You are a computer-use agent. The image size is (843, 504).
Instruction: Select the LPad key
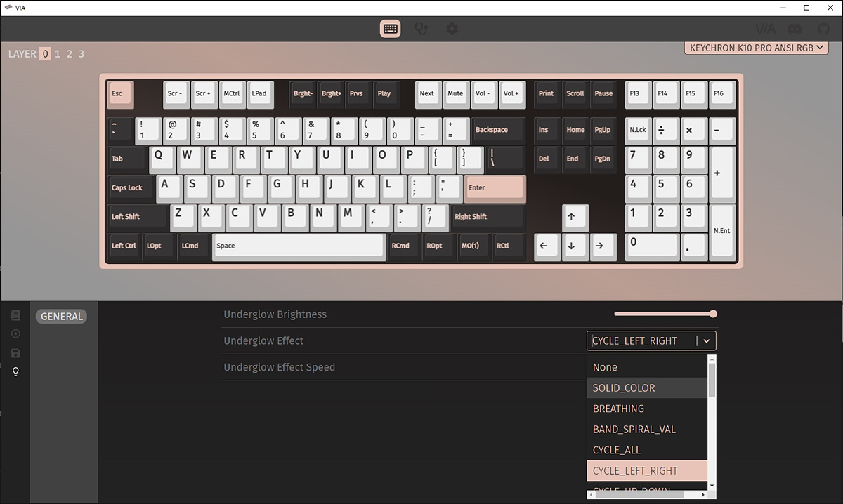pos(260,95)
